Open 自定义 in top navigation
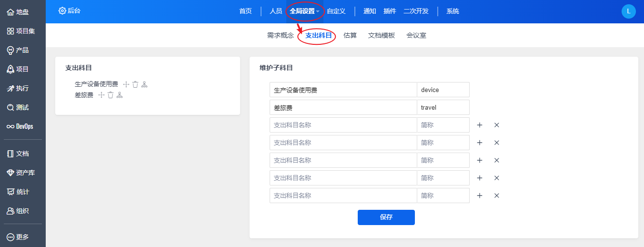 coord(336,11)
